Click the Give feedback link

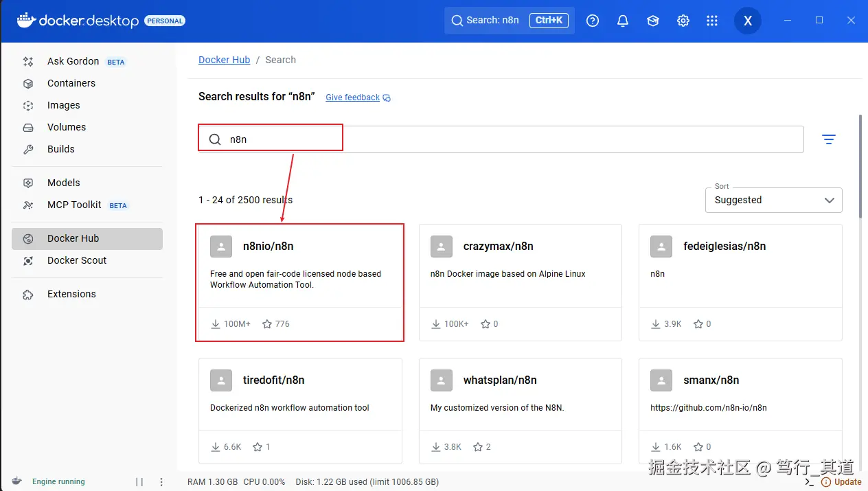point(352,98)
